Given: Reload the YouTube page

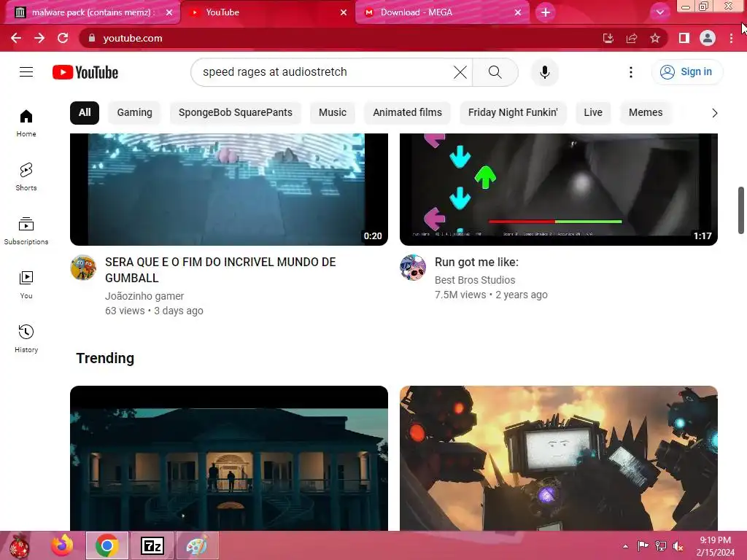Looking at the screenshot, I should (63, 38).
